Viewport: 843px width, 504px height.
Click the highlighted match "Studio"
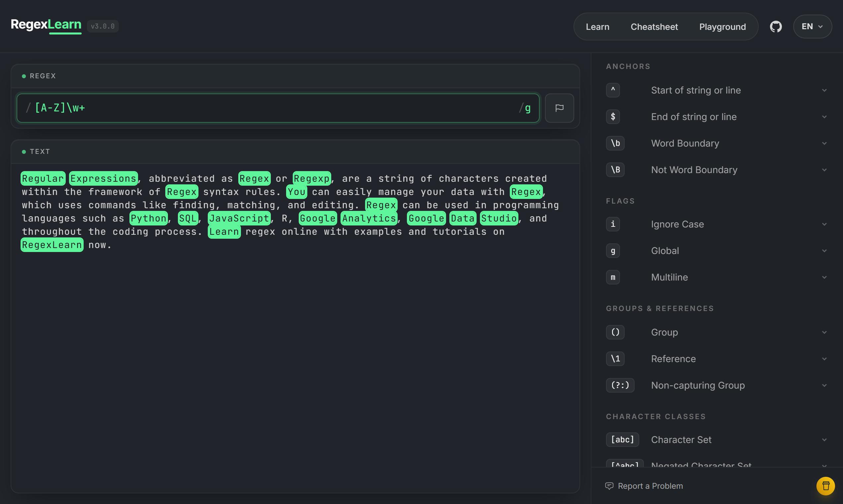pos(499,218)
